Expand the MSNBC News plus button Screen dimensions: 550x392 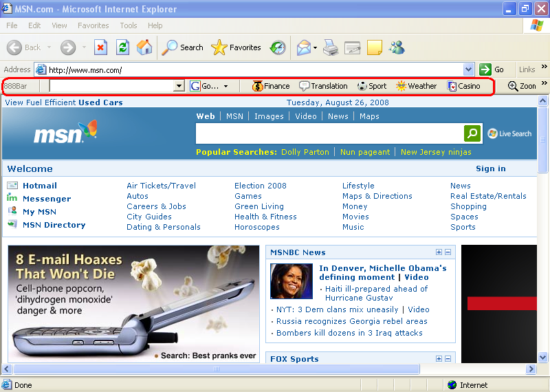439,252
